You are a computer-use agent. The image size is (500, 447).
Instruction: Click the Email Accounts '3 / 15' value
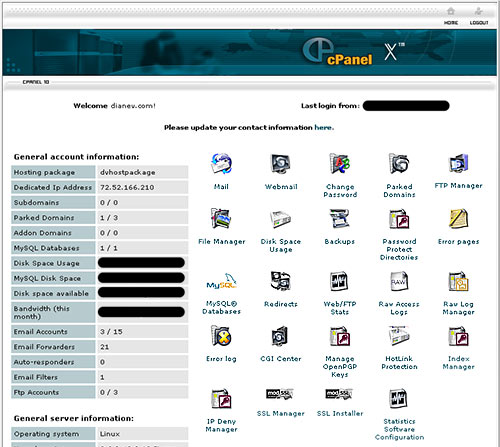111,332
